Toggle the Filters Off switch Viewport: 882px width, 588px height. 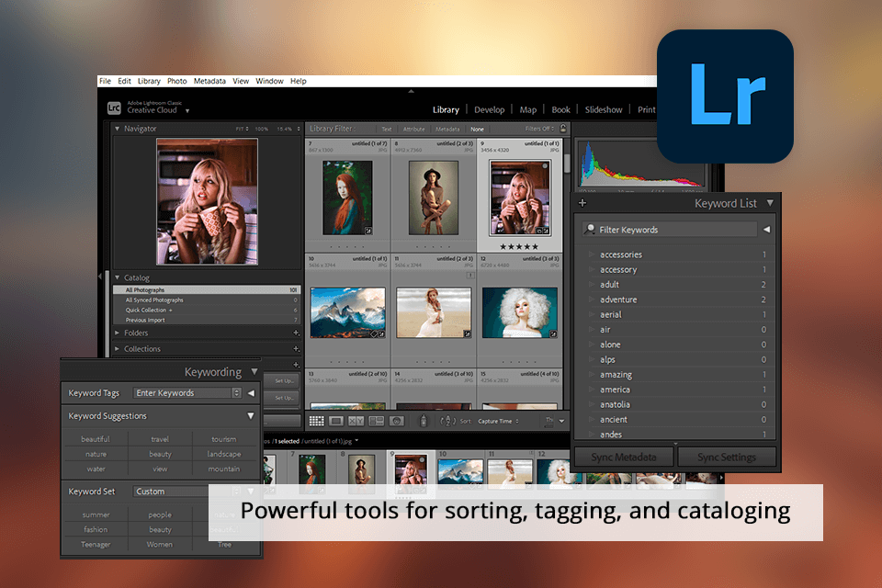(x=540, y=129)
